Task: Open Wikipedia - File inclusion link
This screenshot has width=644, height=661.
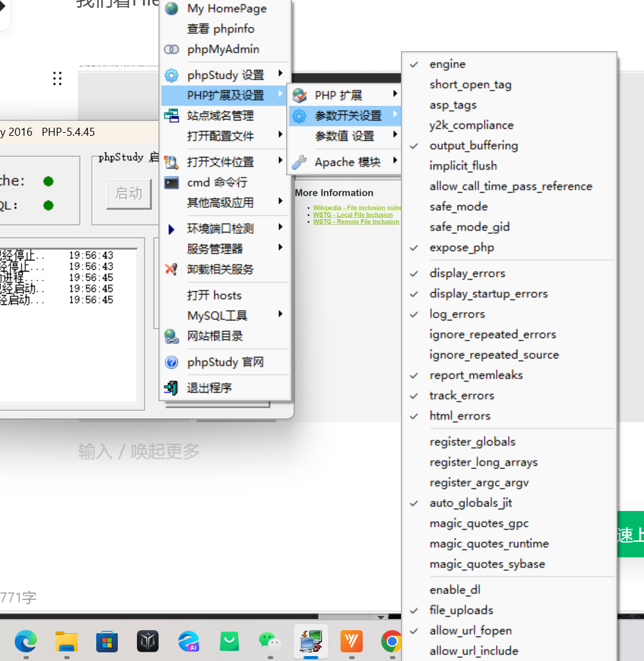Action: click(x=357, y=208)
